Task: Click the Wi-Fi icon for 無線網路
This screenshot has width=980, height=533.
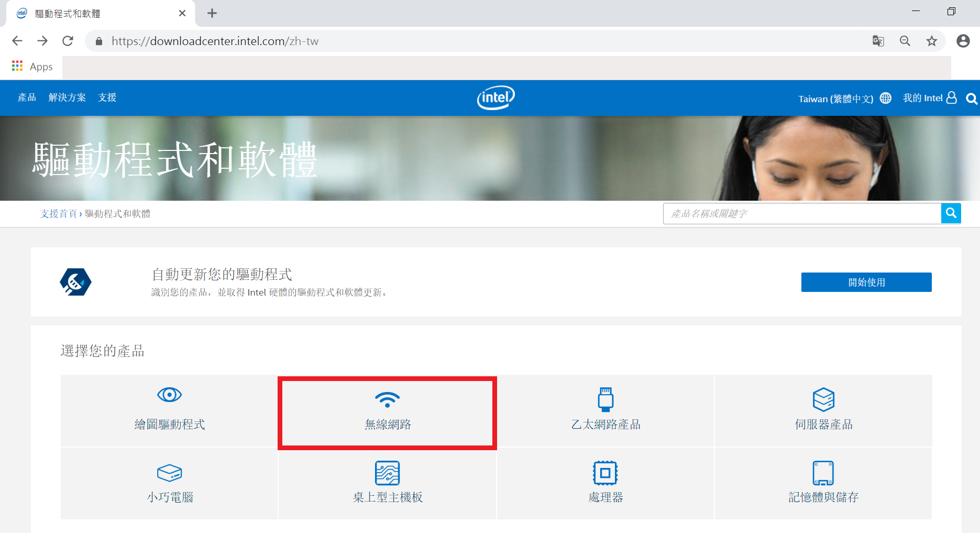Action: tap(388, 399)
